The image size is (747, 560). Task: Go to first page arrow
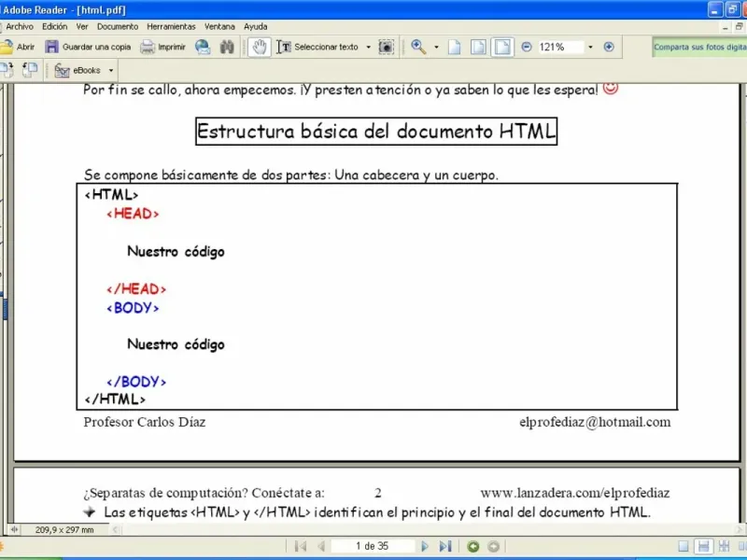tap(300, 546)
